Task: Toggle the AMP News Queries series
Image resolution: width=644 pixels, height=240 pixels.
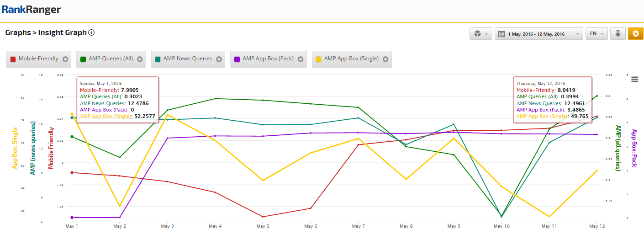Action: coord(188,59)
